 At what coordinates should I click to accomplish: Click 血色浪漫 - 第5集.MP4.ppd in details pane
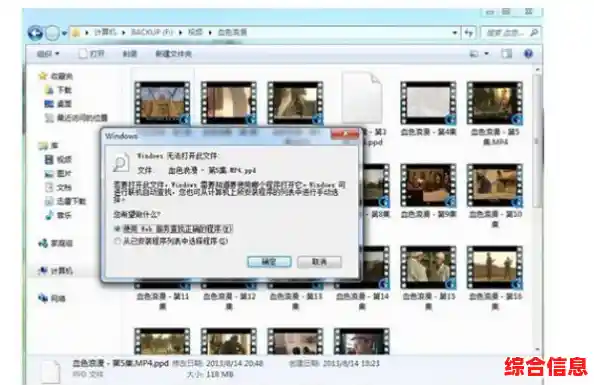point(120,363)
